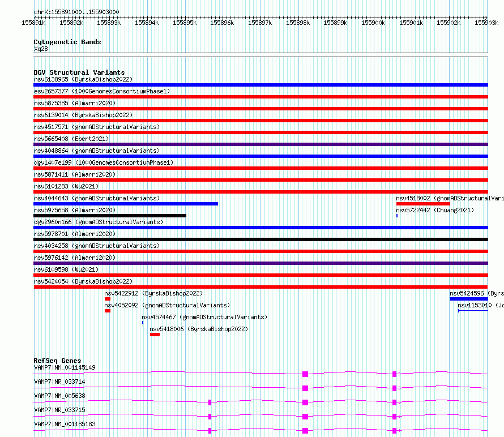504x437 pixels.
Task: Click the red bar of esv2657377
Action: coord(260,97)
